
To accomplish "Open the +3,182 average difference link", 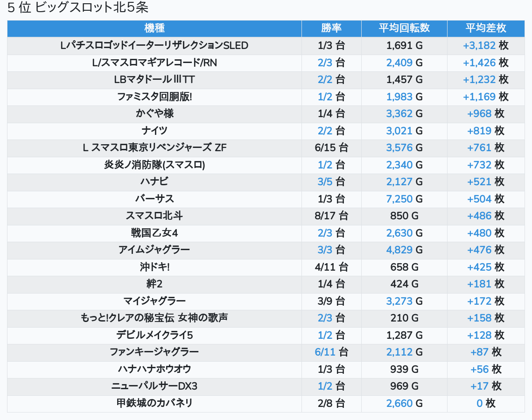I will (x=479, y=45).
